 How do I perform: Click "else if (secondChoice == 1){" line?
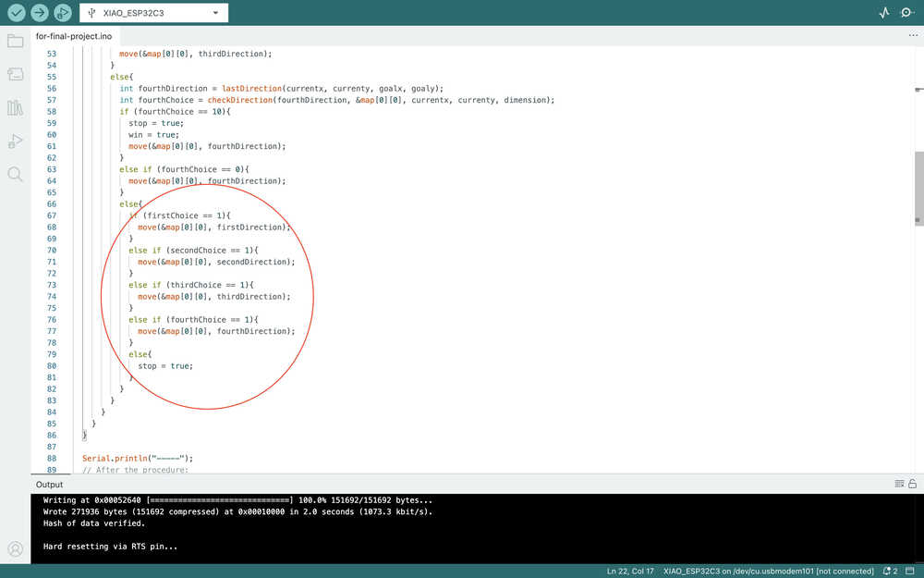[x=193, y=250]
